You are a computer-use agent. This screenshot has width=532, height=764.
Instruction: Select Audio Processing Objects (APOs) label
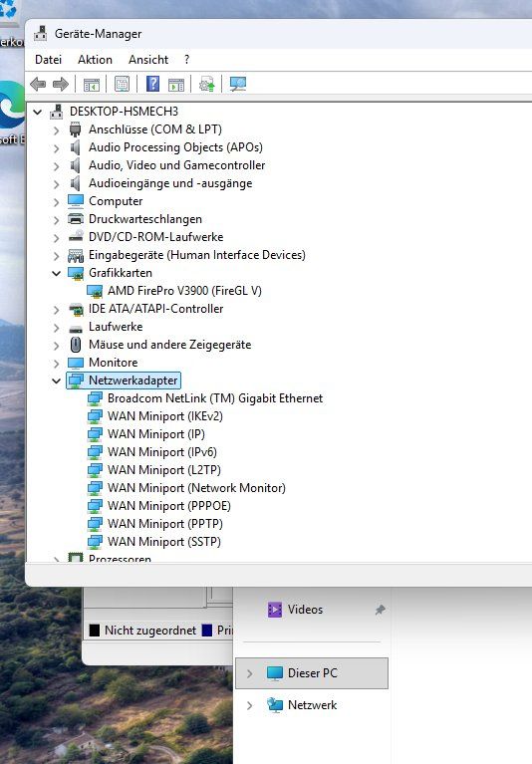tap(175, 147)
